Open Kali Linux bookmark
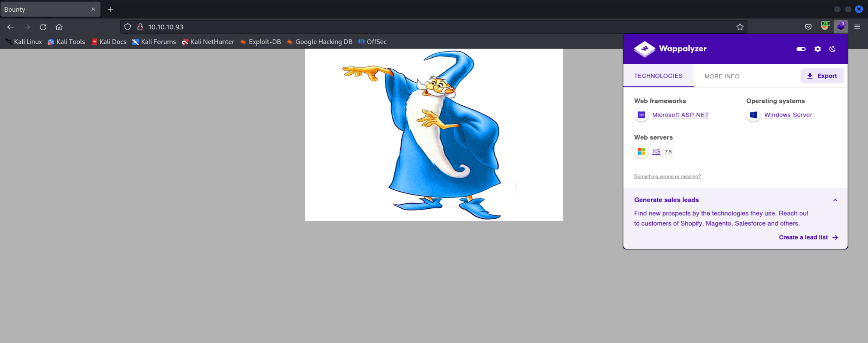868x343 pixels. click(x=23, y=42)
